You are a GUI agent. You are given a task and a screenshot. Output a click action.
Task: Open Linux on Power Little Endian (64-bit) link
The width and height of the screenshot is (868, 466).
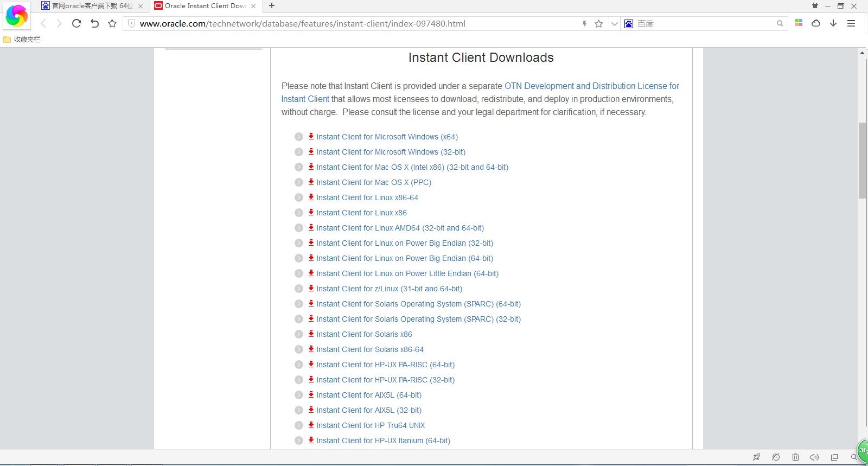[x=407, y=273]
